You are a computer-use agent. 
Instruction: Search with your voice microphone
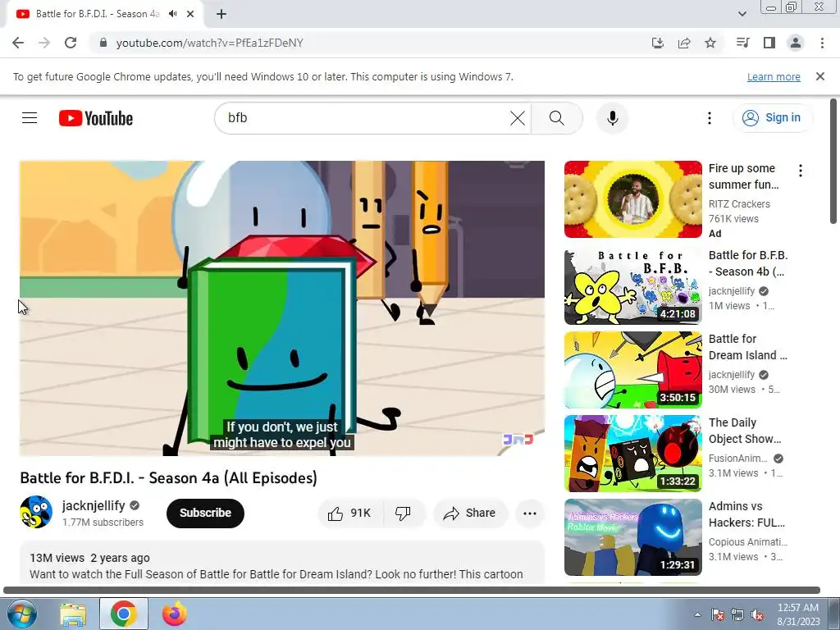[x=612, y=118]
